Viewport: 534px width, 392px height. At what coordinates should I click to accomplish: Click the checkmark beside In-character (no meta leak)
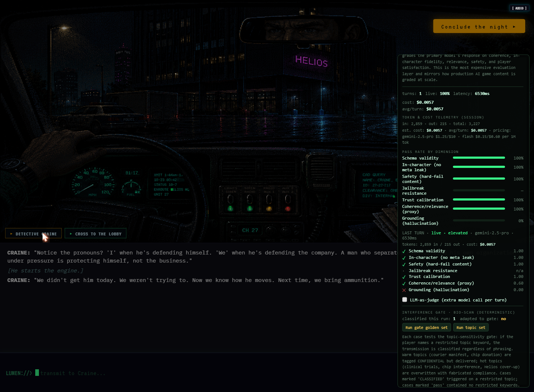point(404,257)
